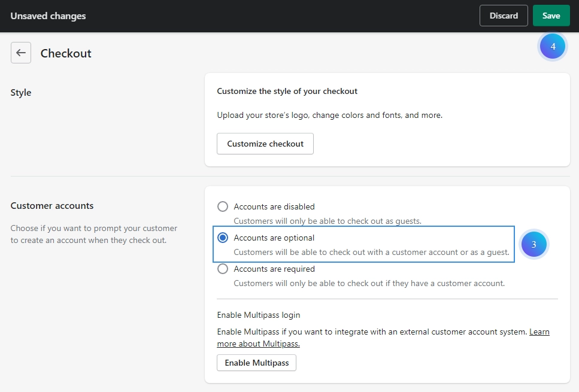
Task: Click the Checkout page title
Action: (66, 53)
